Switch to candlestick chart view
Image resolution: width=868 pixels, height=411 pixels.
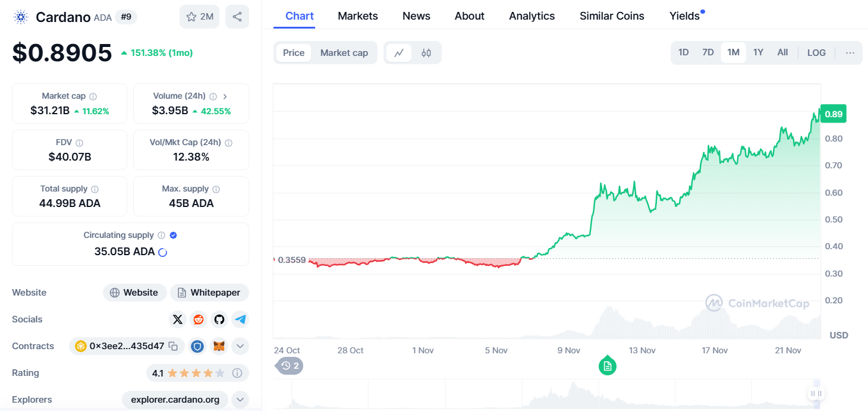point(426,53)
